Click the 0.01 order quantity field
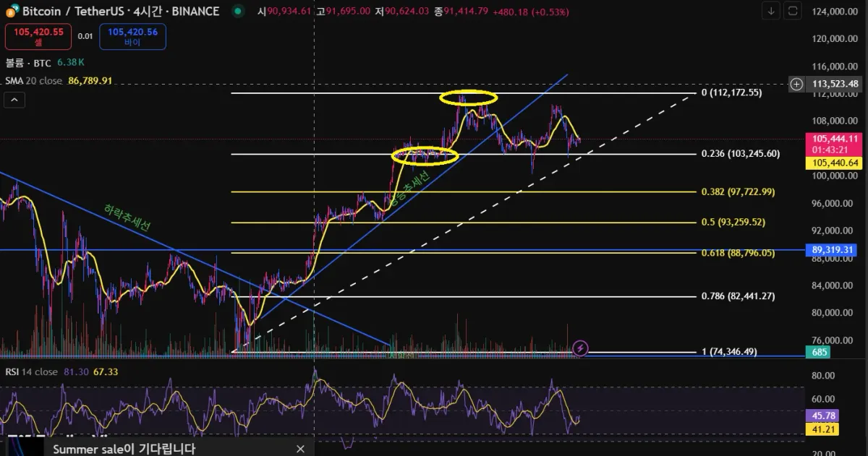This screenshot has height=456, width=868. (x=85, y=36)
